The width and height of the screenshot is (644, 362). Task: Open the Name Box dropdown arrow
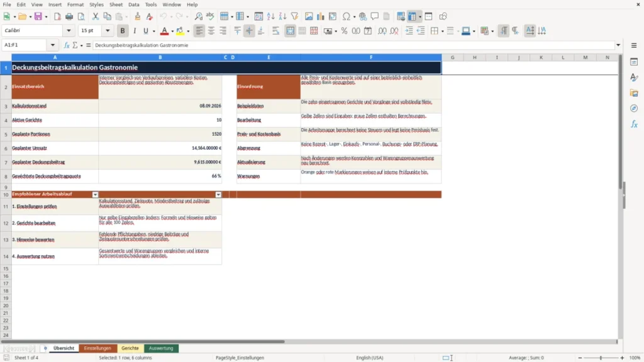point(53,45)
